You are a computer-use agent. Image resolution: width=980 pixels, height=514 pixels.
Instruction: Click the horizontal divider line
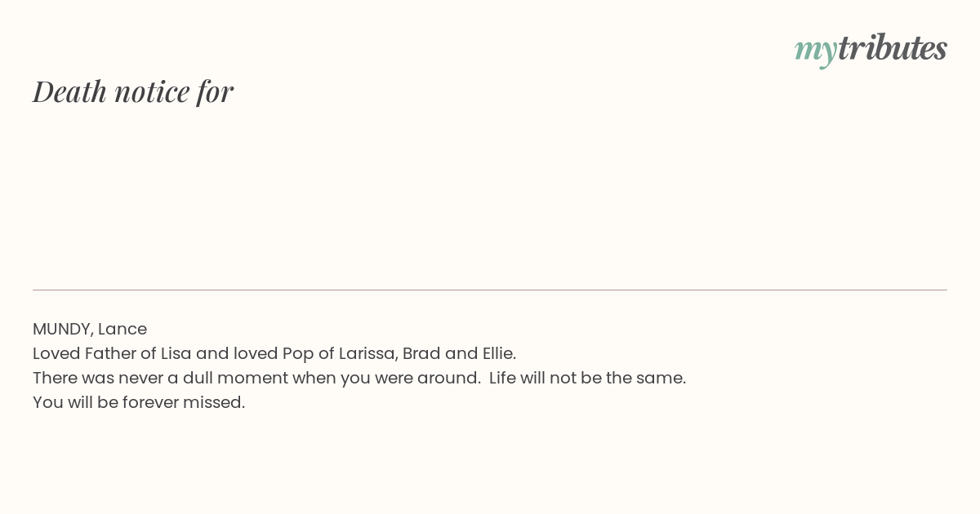490,290
